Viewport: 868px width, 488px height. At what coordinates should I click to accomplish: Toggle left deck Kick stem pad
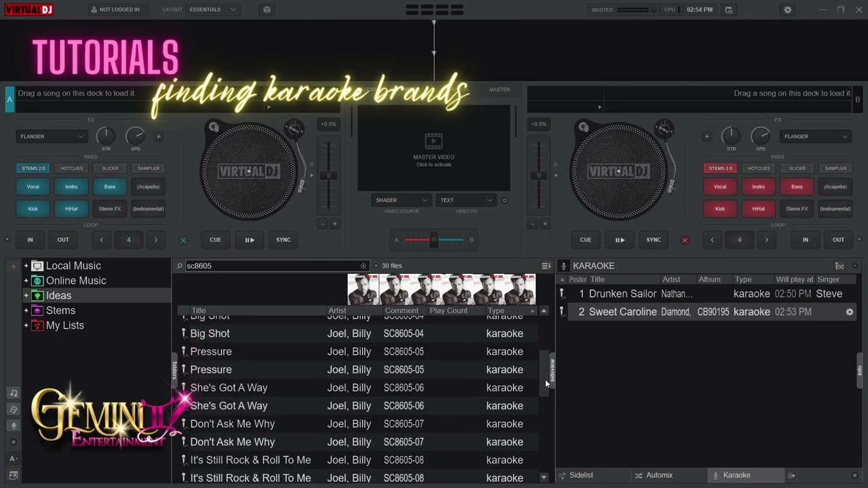[33, 209]
